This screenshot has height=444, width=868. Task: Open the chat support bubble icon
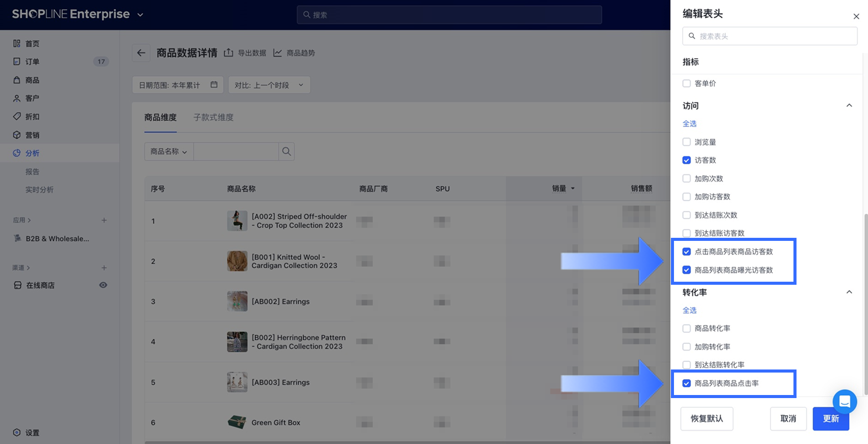coord(845,402)
